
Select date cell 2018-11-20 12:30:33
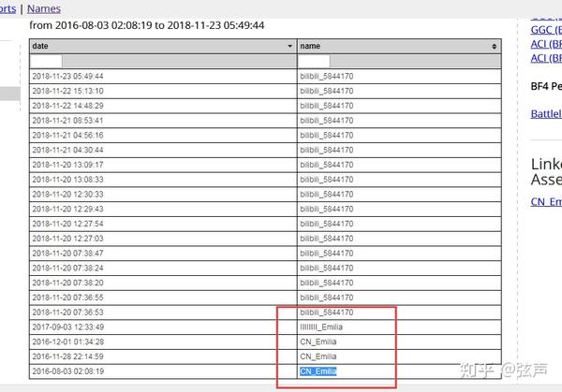click(163, 194)
